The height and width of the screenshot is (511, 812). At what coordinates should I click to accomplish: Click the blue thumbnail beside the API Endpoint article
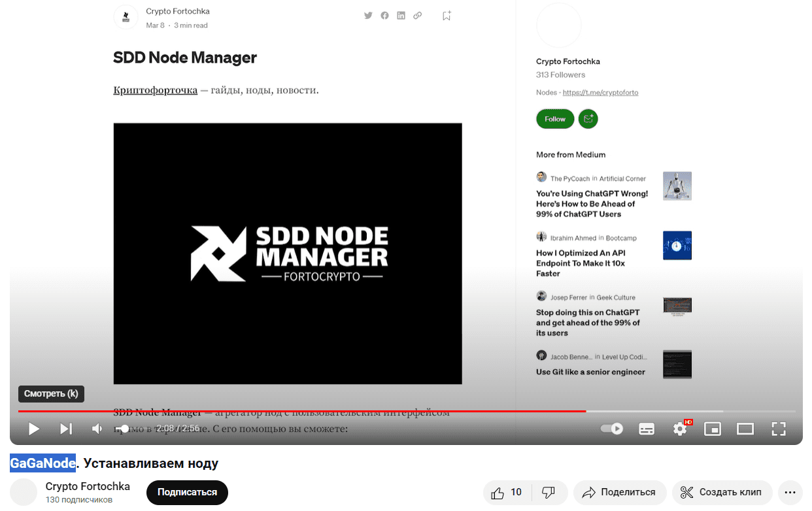point(677,245)
